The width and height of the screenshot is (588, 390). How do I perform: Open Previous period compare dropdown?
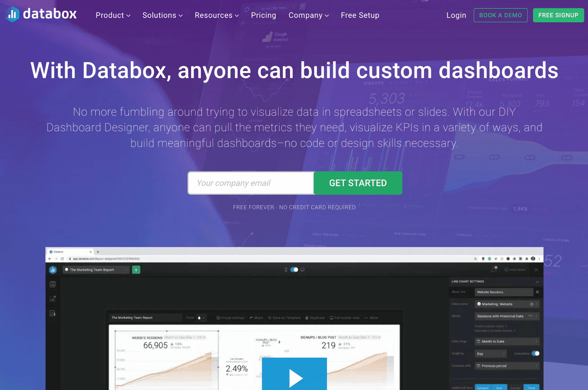(507, 366)
